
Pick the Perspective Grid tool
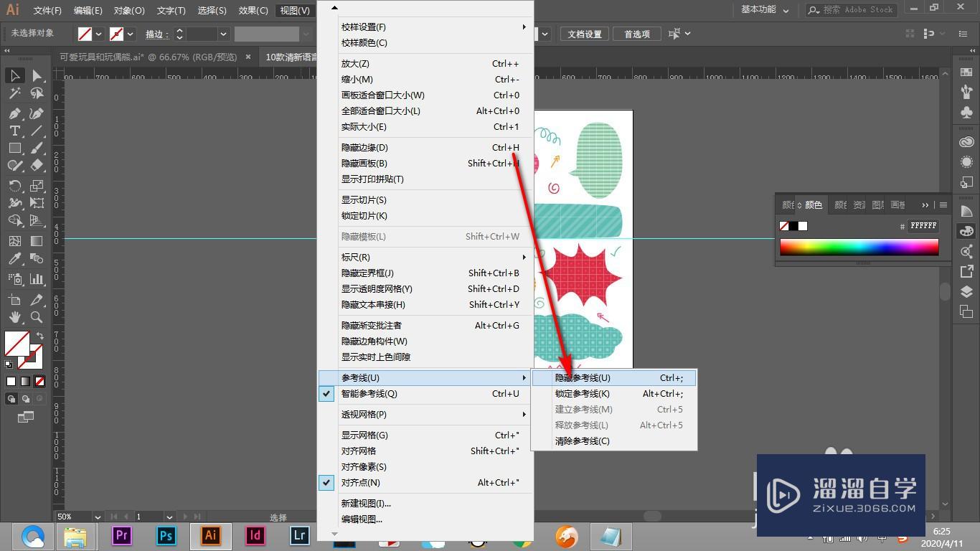(37, 220)
